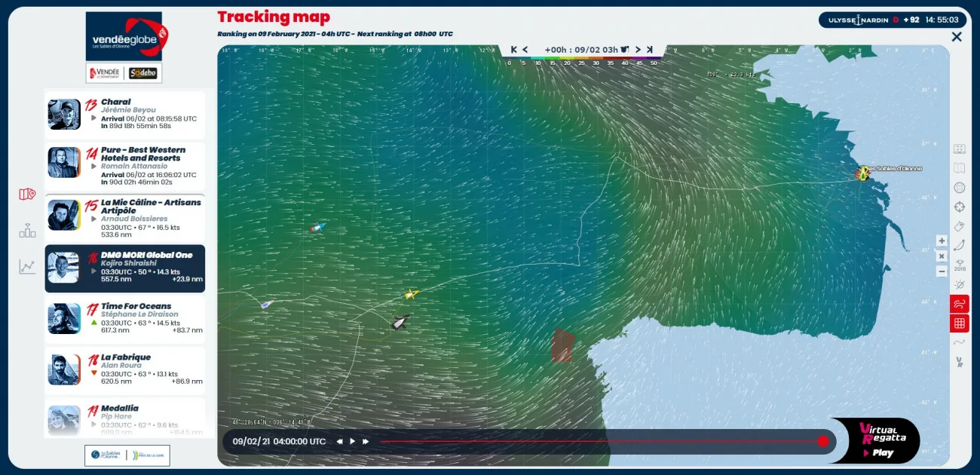Expand Kojiro Shiraishi card details arrow

point(94,271)
